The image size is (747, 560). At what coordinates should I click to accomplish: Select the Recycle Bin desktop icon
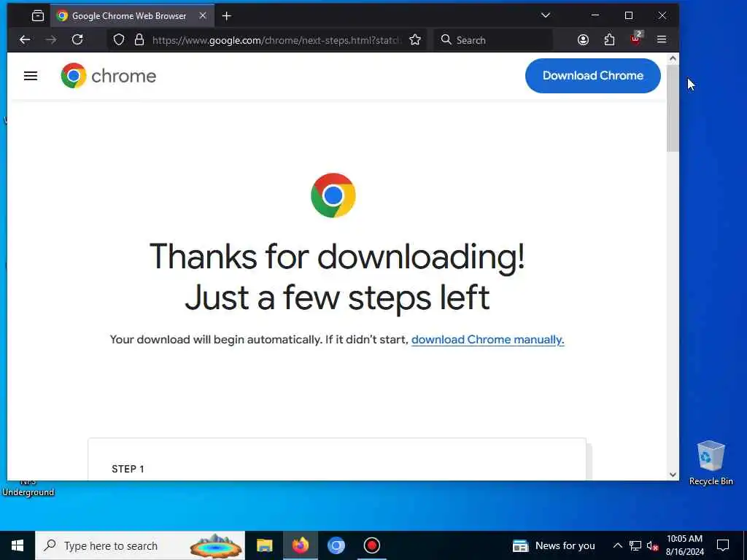tap(711, 463)
